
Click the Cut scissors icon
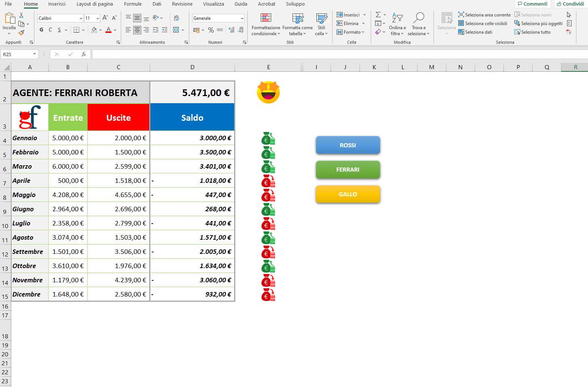[x=21, y=15]
